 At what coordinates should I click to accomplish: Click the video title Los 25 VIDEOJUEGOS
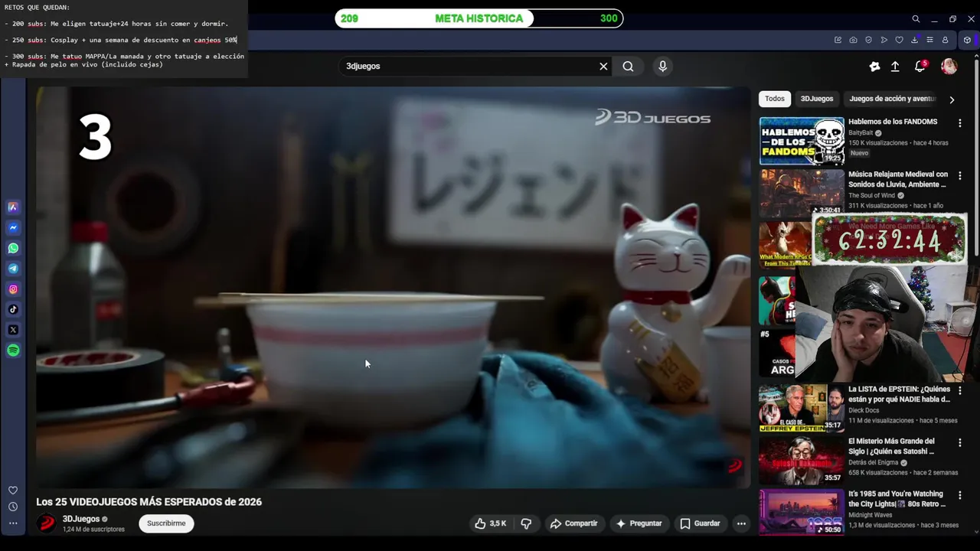coord(149,502)
